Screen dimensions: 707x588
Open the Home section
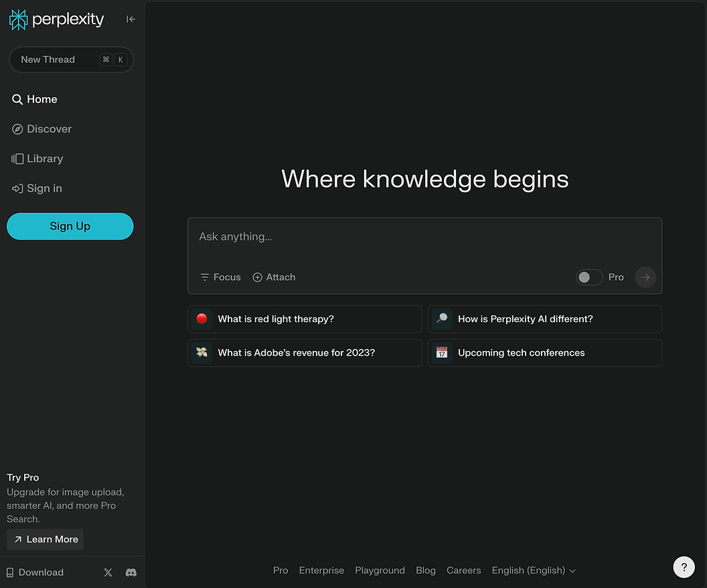(x=35, y=99)
